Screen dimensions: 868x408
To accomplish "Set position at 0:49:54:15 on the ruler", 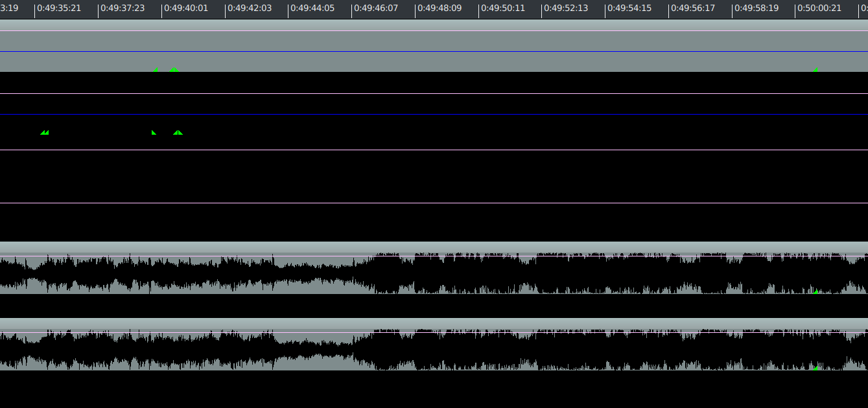I will coord(629,8).
